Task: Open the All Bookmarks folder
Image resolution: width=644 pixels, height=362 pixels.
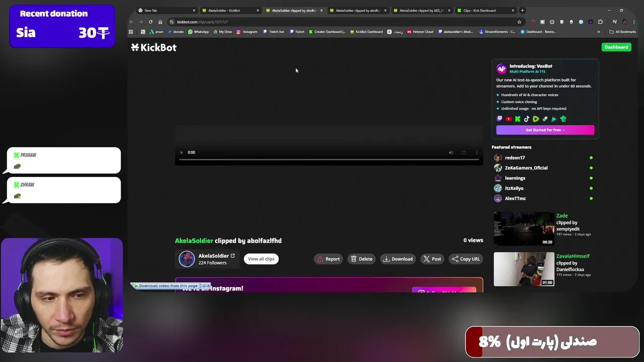Action: click(x=622, y=32)
